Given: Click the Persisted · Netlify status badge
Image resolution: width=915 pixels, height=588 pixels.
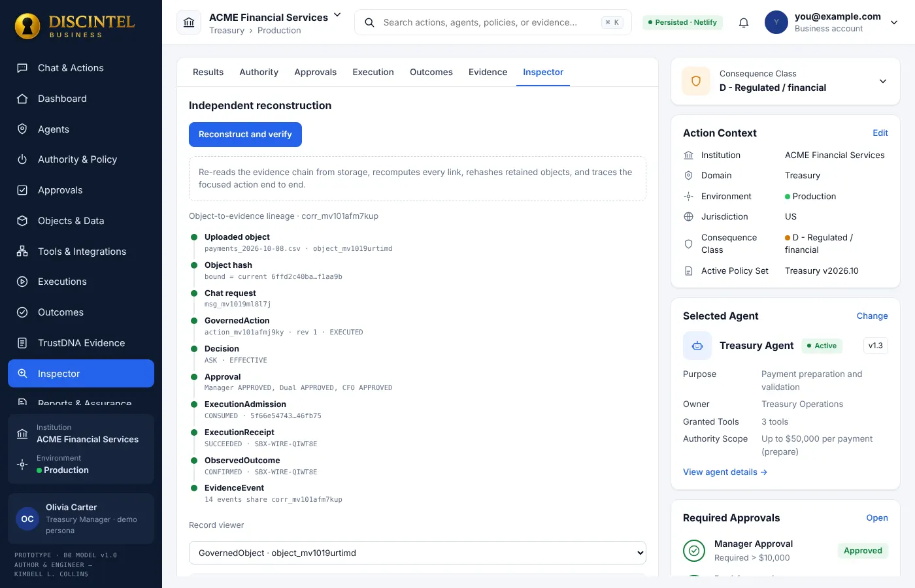Looking at the screenshot, I should point(682,22).
